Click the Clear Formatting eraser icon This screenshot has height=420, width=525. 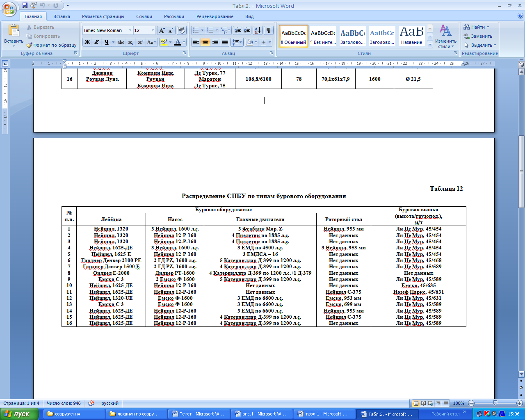pos(182,30)
